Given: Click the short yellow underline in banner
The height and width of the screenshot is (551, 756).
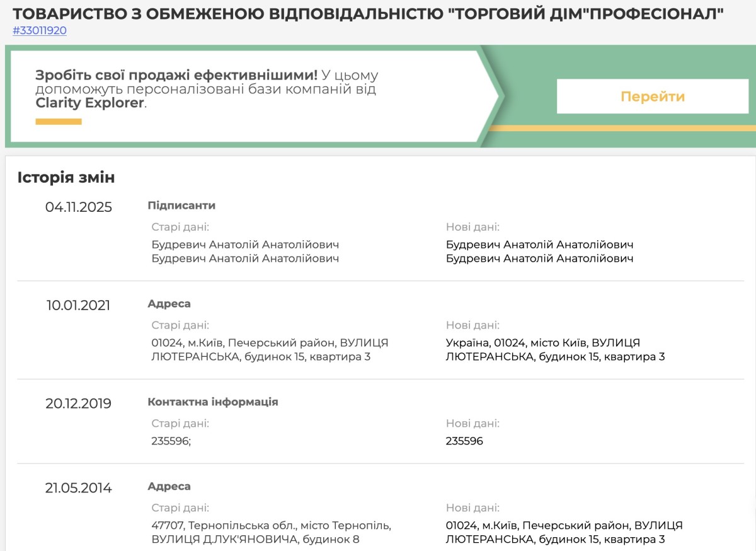Looking at the screenshot, I should [x=59, y=122].
